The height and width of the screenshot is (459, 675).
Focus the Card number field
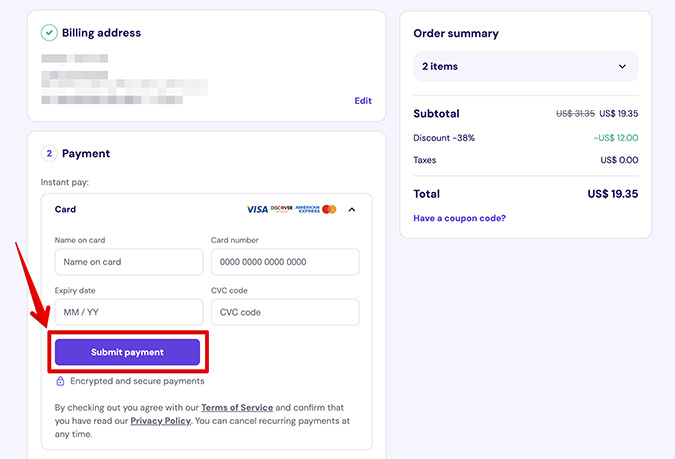coord(285,262)
